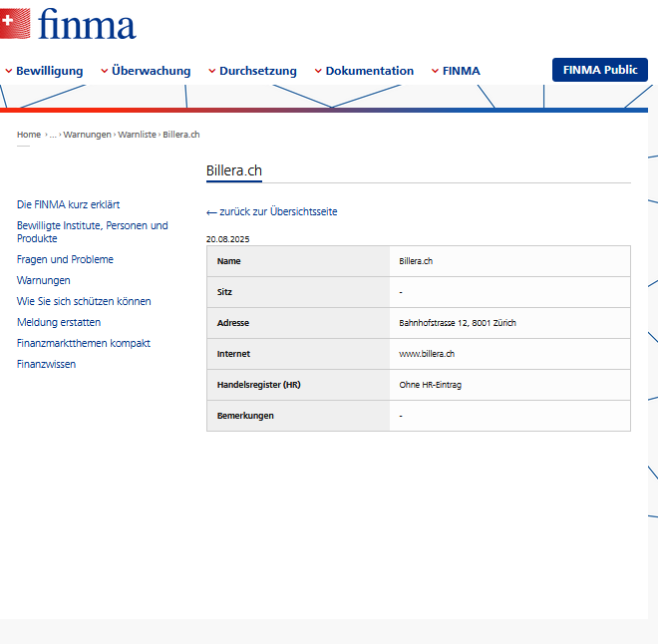Open the Bewilligung menu

50,71
